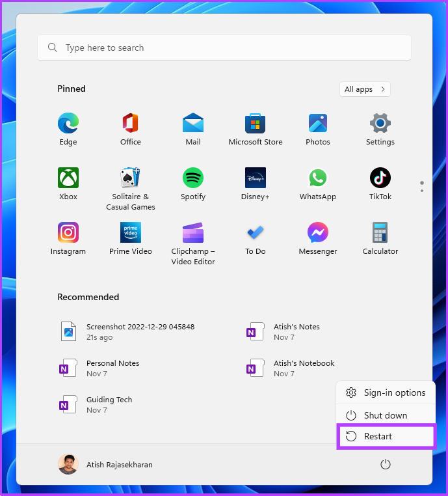Open Atish's Notebook recommended item
This screenshot has height=496, width=448.
pos(291,368)
